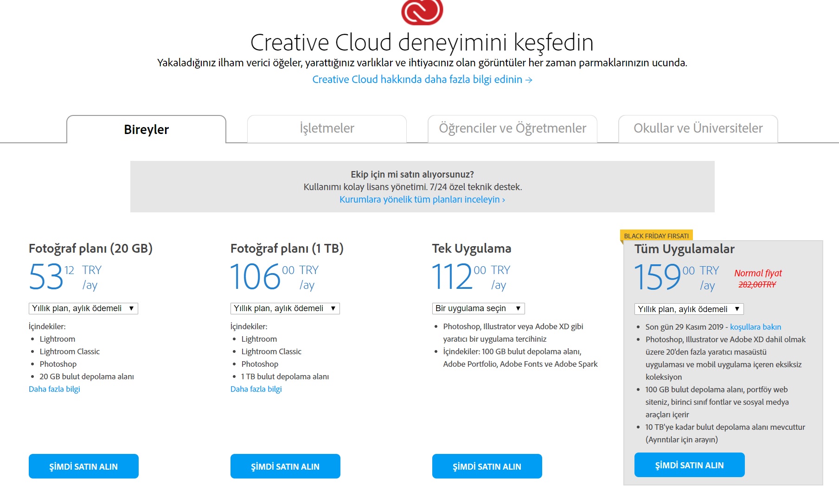Click the Black Friday Fırsatı badge

[656, 236]
